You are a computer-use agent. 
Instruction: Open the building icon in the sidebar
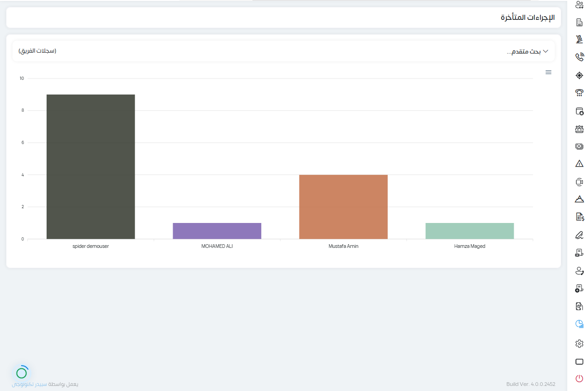pyautogui.click(x=579, y=22)
